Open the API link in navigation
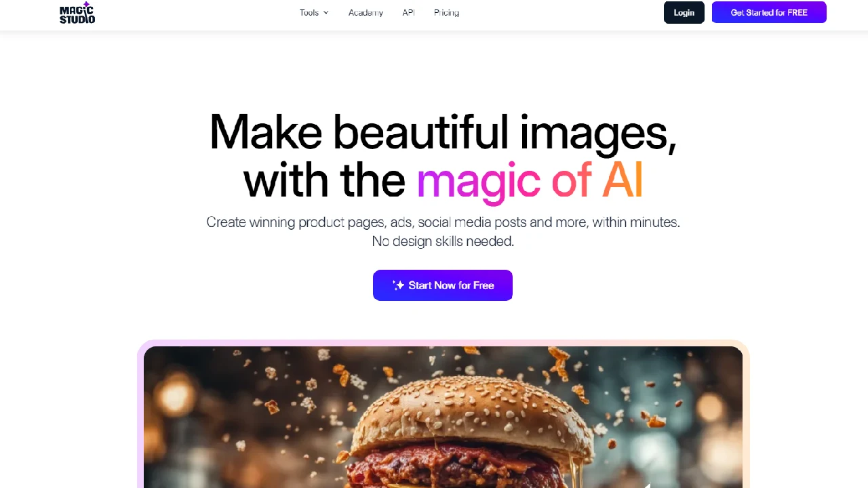Screen dimensions: 868x488 point(408,13)
